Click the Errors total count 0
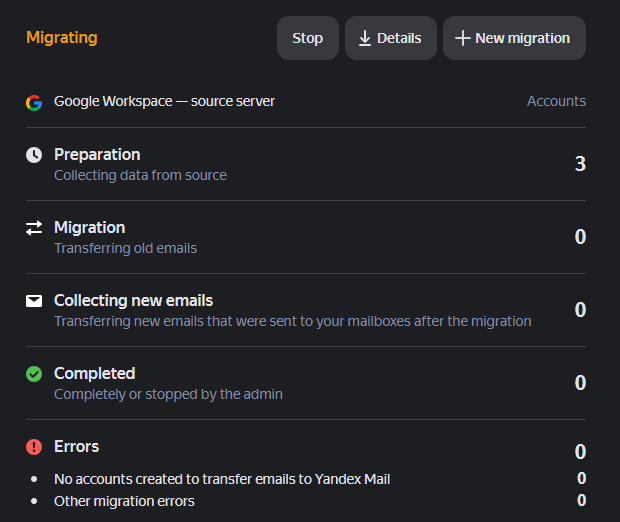 point(580,452)
